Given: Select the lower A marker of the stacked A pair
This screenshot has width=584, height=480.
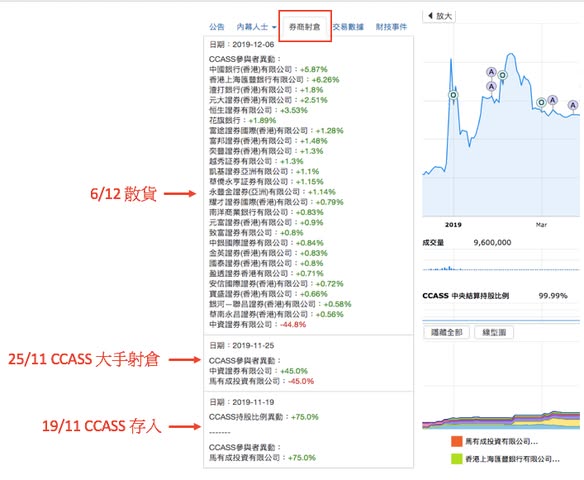Looking at the screenshot, I should click(x=492, y=86).
